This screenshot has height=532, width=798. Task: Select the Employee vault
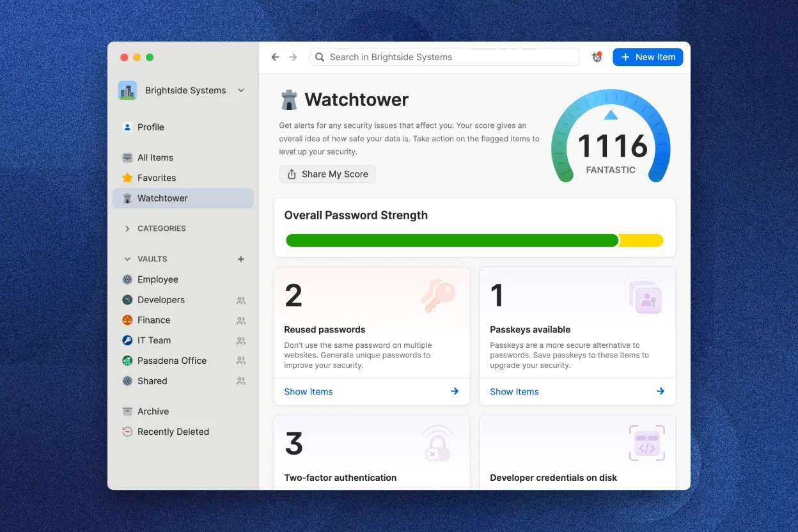coord(183,279)
